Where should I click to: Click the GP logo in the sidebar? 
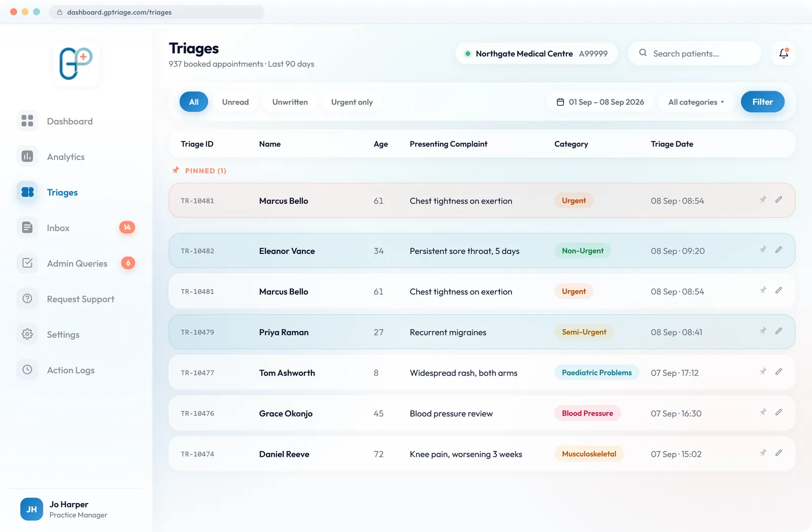[76, 63]
